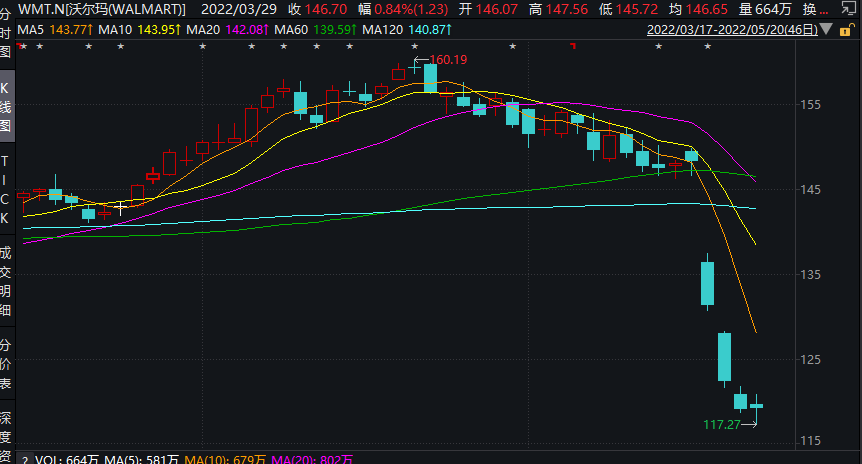Click the MA5 indicator label
862x464 pixels.
click(x=29, y=29)
